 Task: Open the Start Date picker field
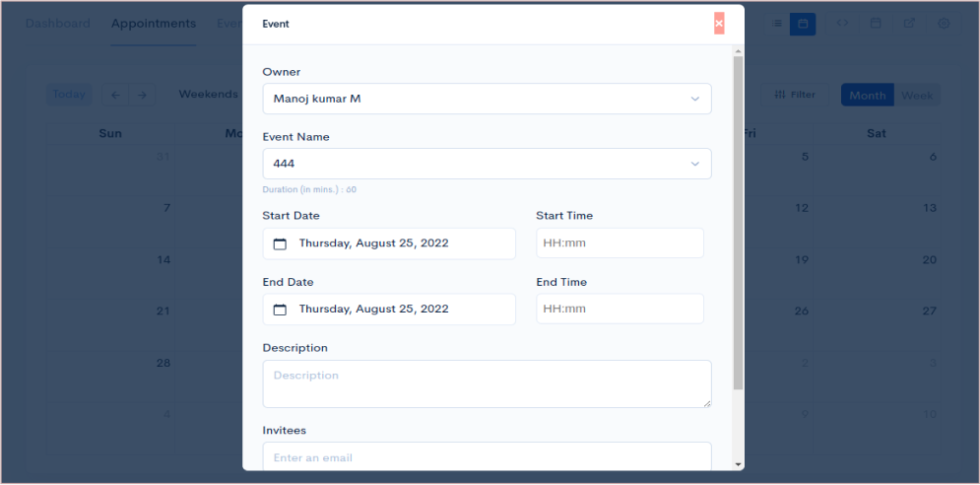tap(389, 243)
